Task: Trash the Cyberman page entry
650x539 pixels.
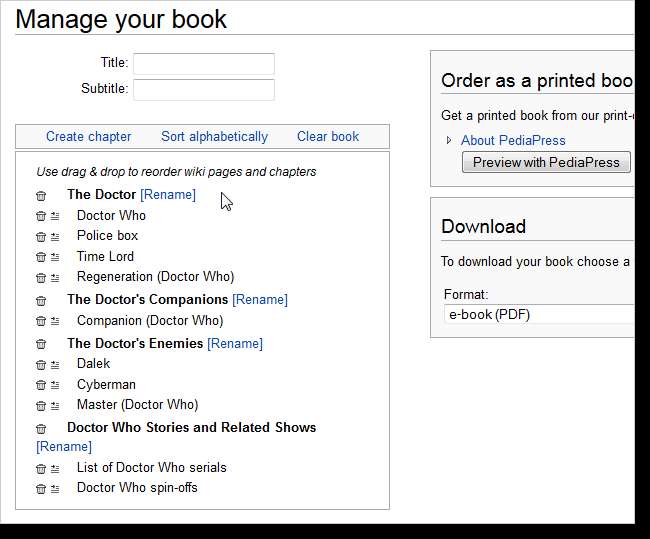Action: (x=41, y=385)
